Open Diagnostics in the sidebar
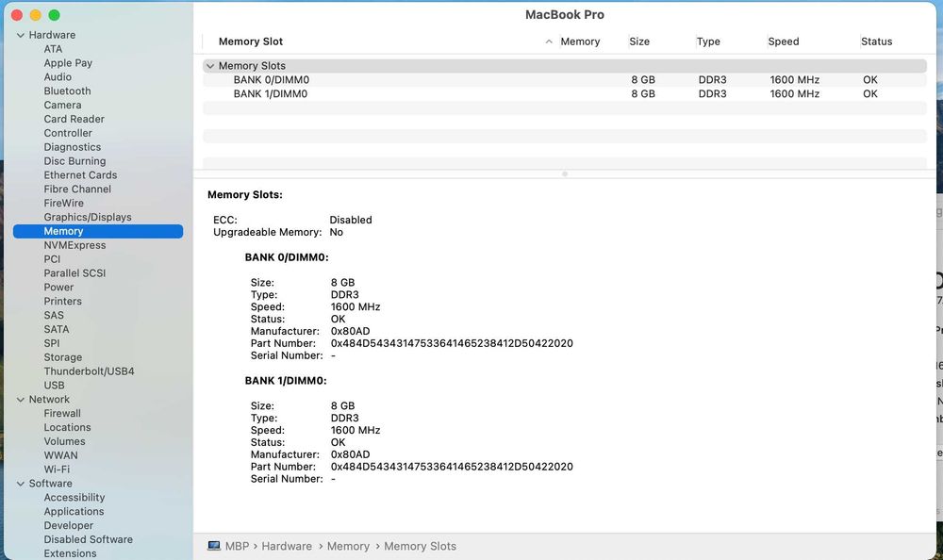The image size is (943, 560). pyautogui.click(x=73, y=147)
